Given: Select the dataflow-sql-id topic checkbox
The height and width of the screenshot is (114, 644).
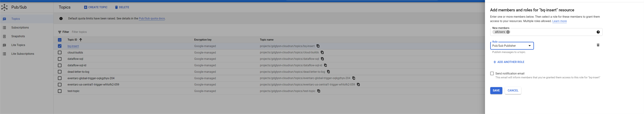Looking at the screenshot, I should click(x=60, y=65).
